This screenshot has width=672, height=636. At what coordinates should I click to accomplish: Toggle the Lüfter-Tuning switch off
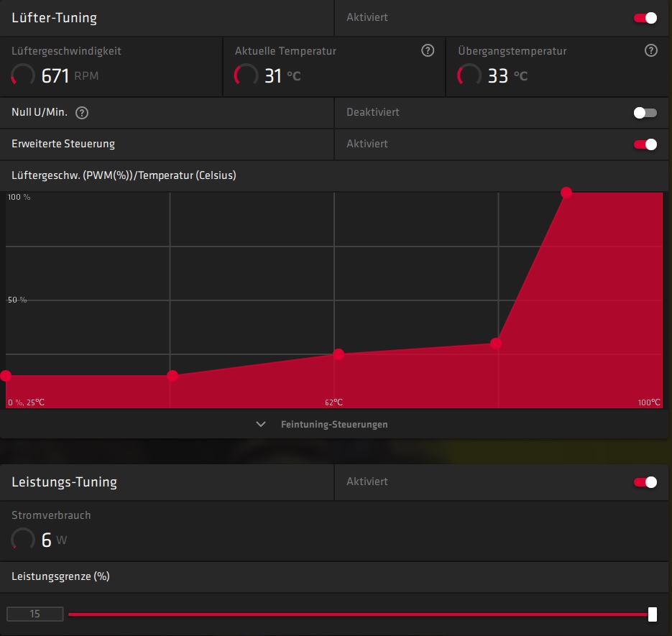(x=645, y=18)
